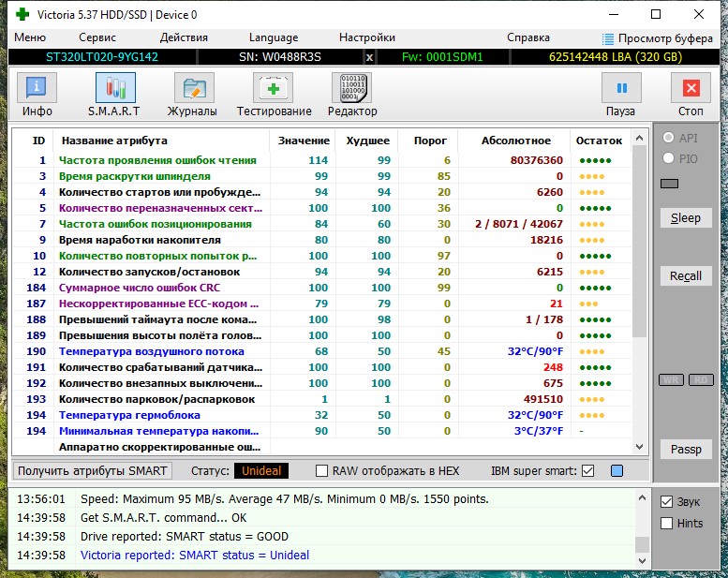Click the Пауза pause icon

(621, 88)
